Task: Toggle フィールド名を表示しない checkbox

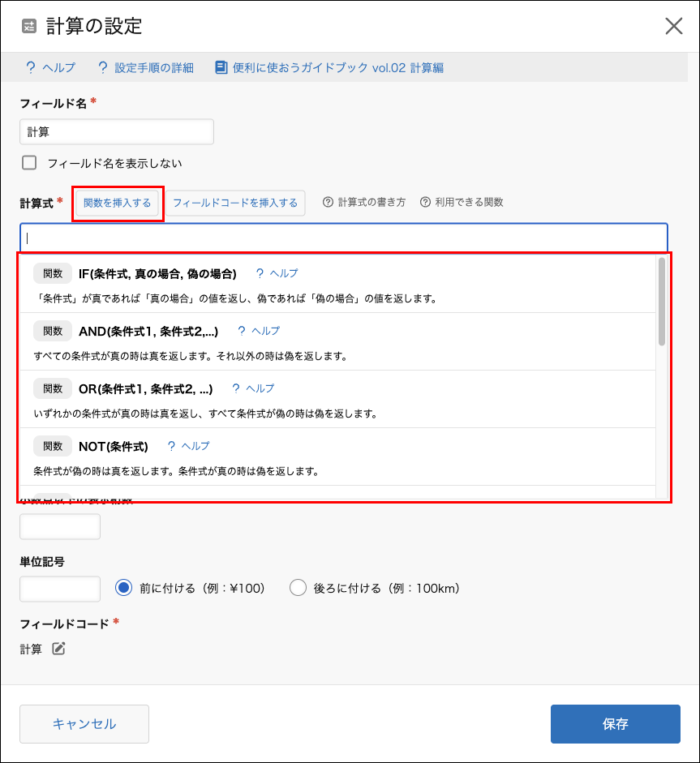Action: (29, 162)
